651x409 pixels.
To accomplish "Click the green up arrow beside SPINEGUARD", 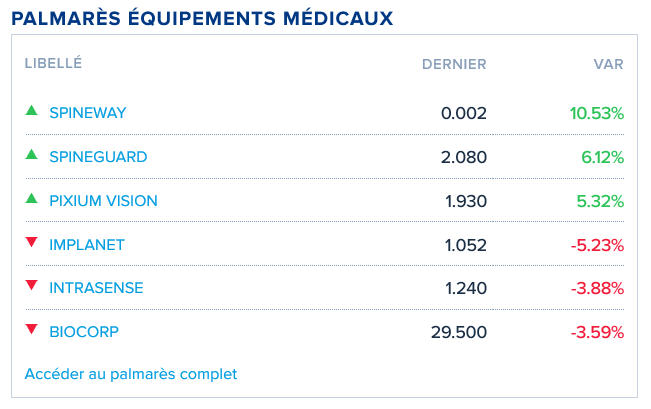I will [x=31, y=155].
